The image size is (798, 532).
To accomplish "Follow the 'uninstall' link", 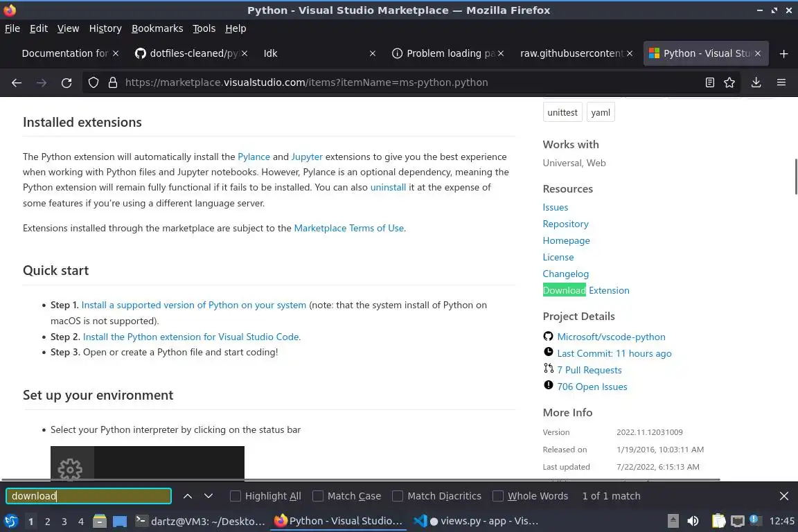I will tap(388, 187).
